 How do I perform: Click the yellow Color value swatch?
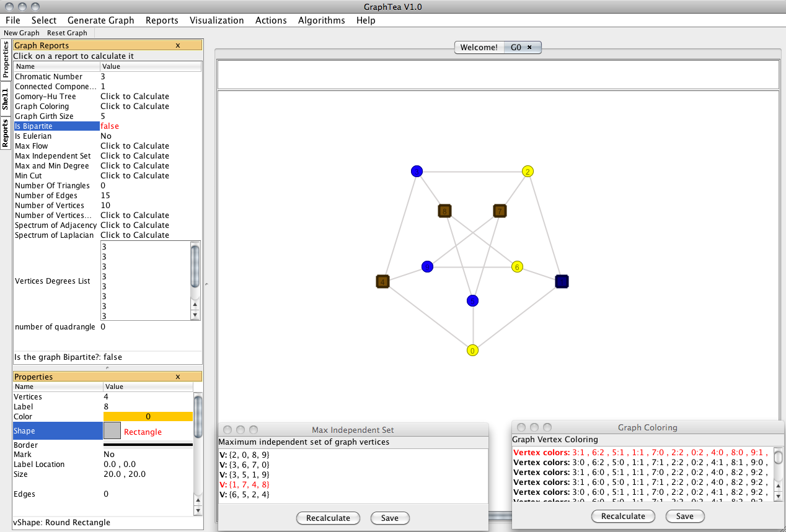[x=148, y=416]
